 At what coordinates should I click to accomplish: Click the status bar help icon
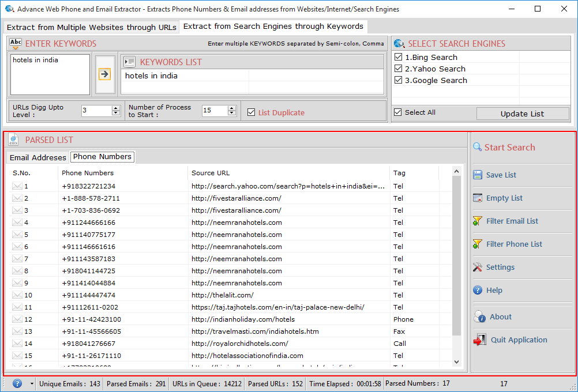[17, 384]
